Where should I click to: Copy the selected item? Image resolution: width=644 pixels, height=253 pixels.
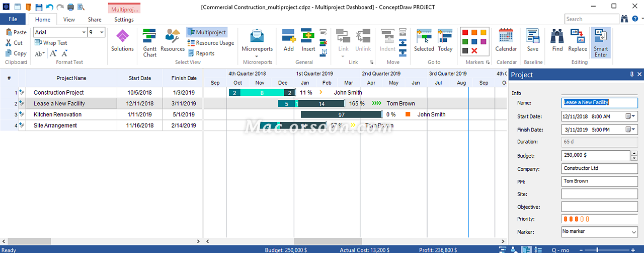[16, 53]
